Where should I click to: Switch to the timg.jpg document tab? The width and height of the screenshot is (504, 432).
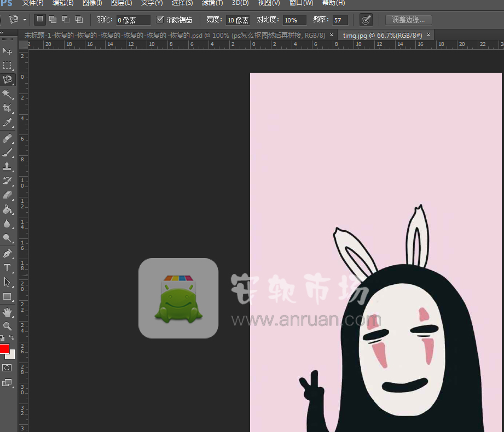[x=383, y=34]
